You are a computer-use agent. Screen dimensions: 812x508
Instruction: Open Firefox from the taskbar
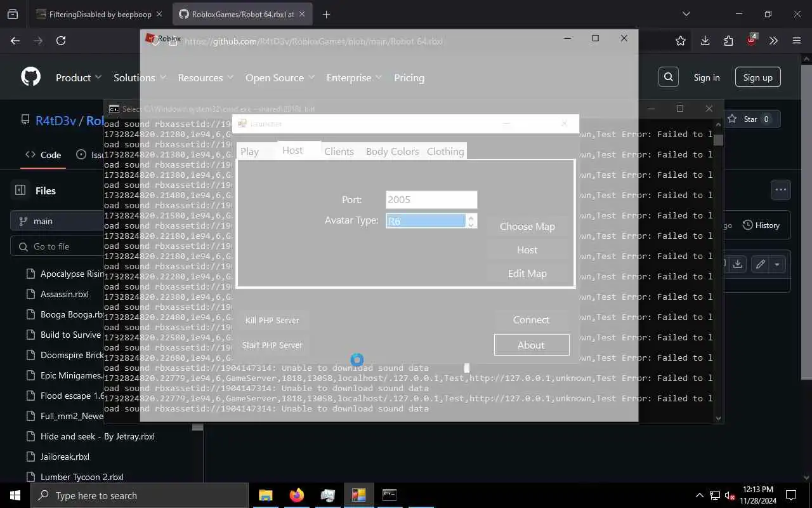tap(296, 495)
